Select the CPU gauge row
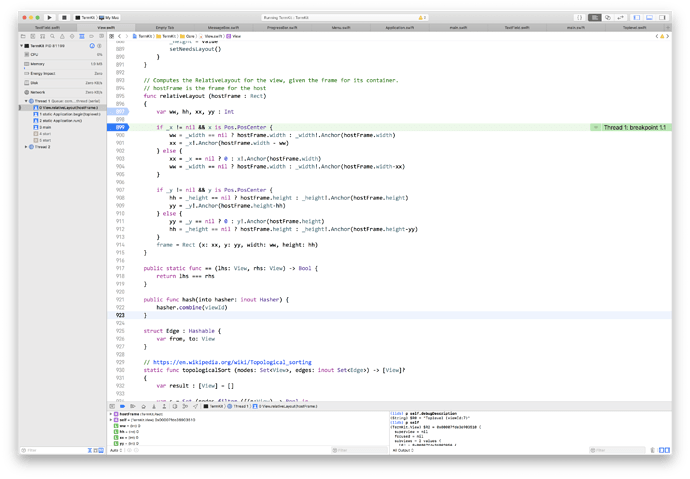This screenshot has height=479, width=690. [62, 55]
